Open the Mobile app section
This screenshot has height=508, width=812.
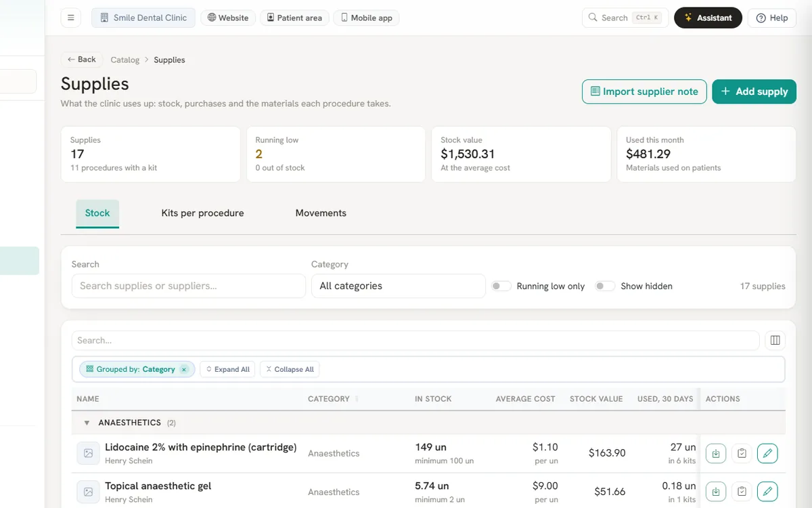coord(367,18)
